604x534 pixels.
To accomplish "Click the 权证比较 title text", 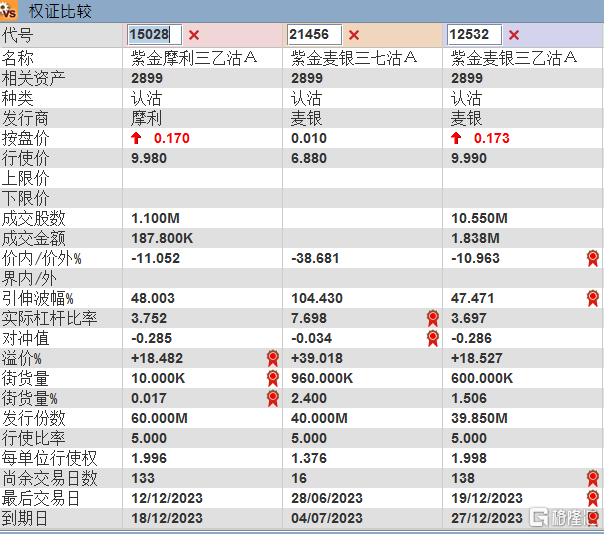I will (60, 11).
